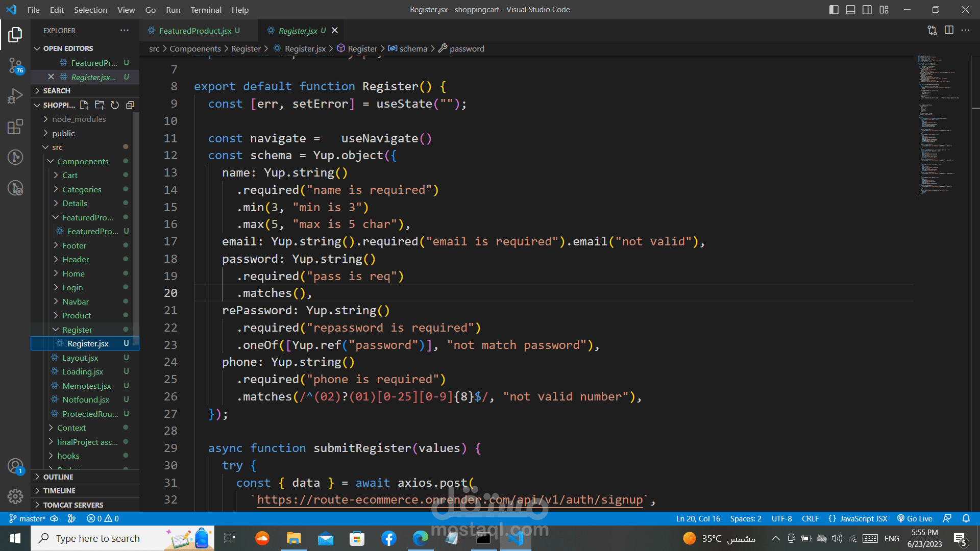Collapse all folders in explorer
Image resolution: width=980 pixels, height=551 pixels.
[x=130, y=105]
